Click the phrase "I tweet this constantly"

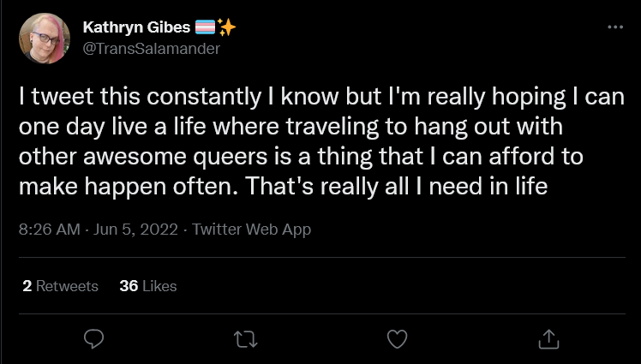click(140, 97)
